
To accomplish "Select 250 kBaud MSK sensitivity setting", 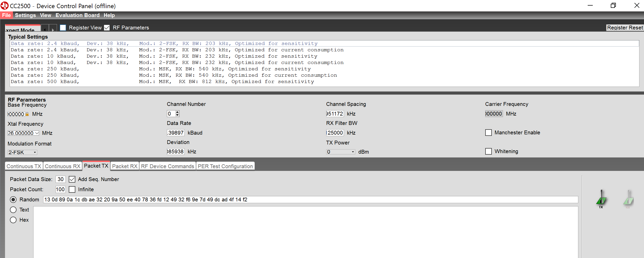I will pyautogui.click(x=324, y=69).
